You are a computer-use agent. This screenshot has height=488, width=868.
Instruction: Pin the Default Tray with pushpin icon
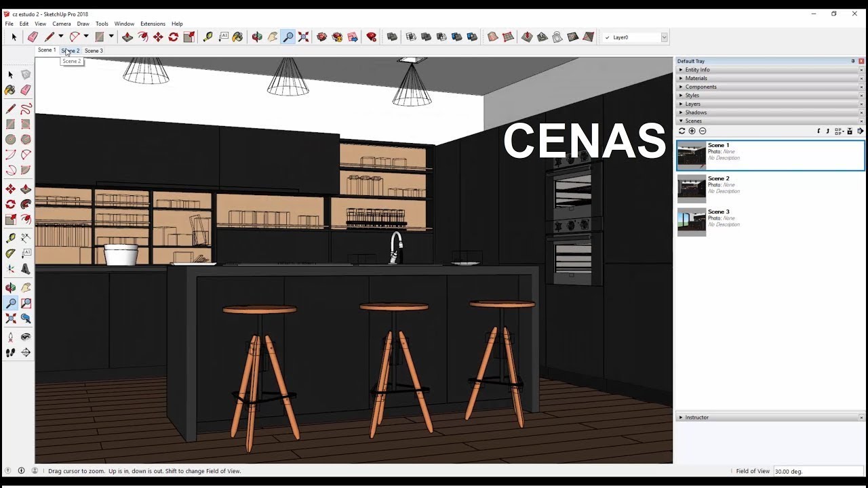pyautogui.click(x=853, y=61)
